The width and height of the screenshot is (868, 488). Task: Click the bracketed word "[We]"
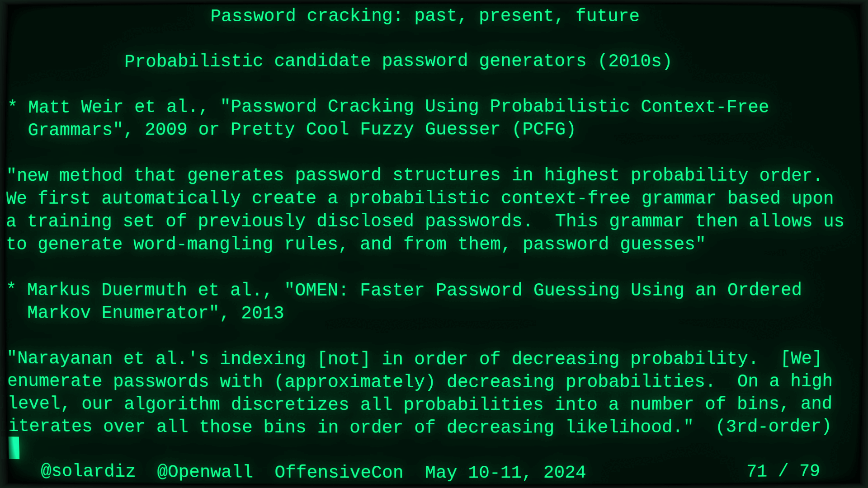pos(801,359)
